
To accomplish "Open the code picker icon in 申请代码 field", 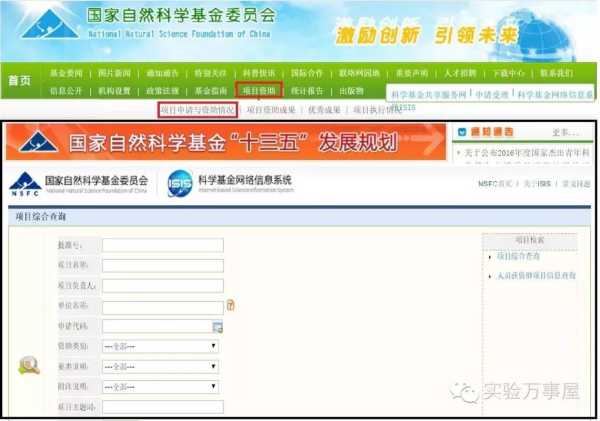I will pos(217,327).
